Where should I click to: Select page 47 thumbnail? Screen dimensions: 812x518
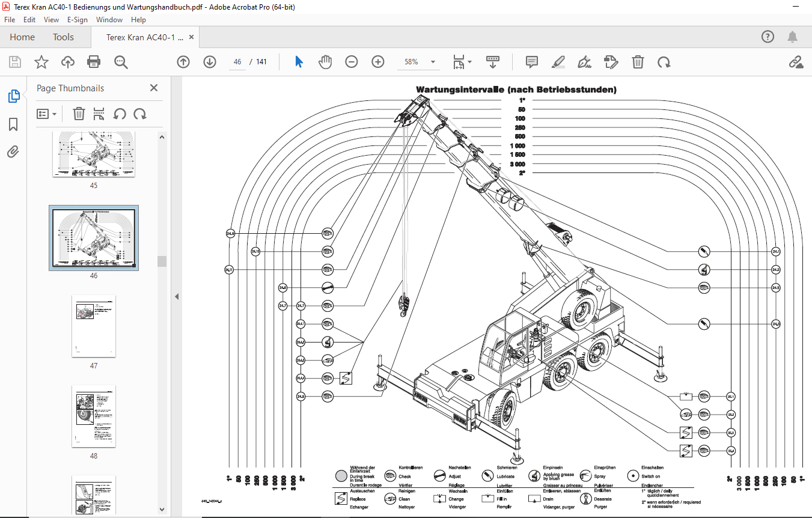tap(94, 326)
